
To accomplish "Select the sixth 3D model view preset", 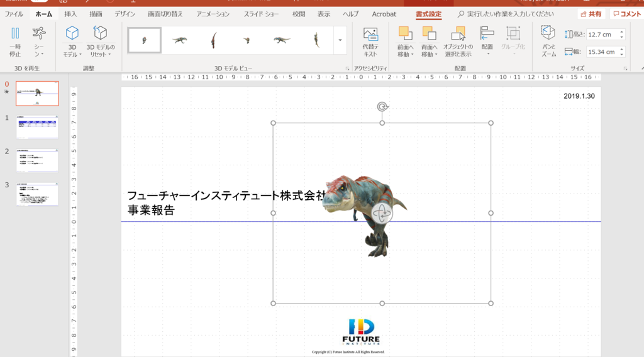I will tap(316, 40).
